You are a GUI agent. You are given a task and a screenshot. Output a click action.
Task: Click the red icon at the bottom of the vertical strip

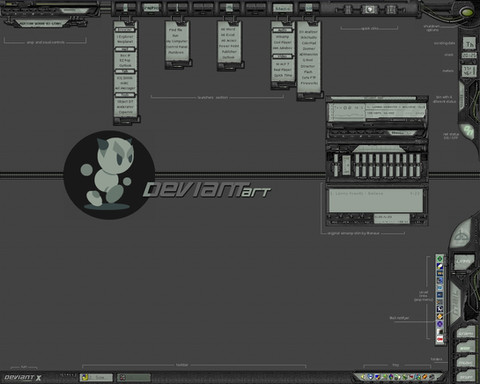tap(440, 339)
